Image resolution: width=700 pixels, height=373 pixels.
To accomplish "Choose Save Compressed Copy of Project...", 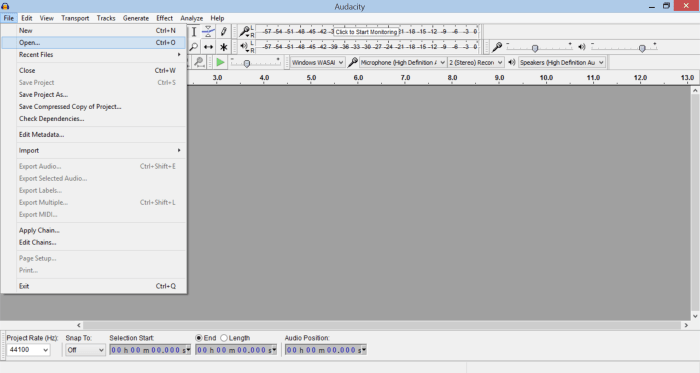I will [x=94, y=106].
